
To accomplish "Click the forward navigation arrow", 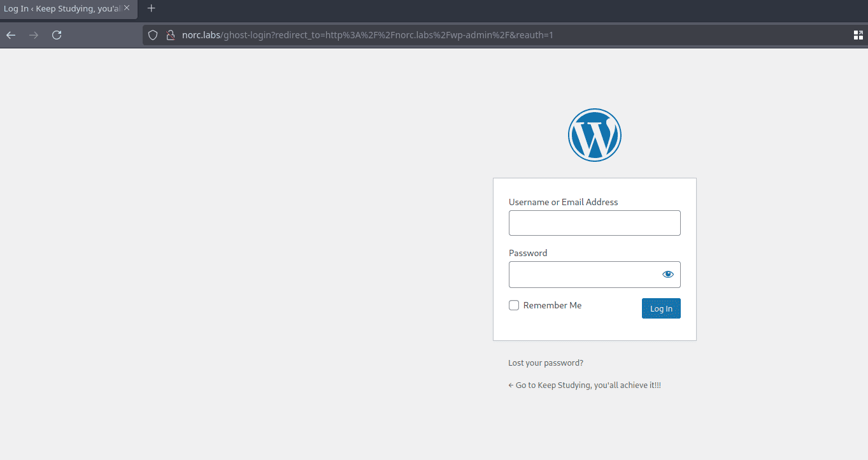I will (34, 35).
